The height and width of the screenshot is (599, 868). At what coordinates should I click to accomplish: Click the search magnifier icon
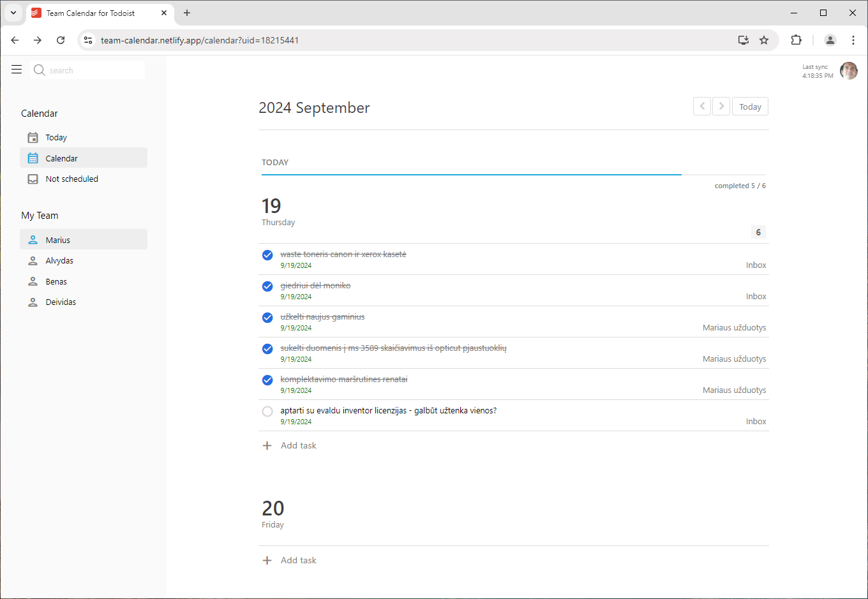tap(39, 70)
